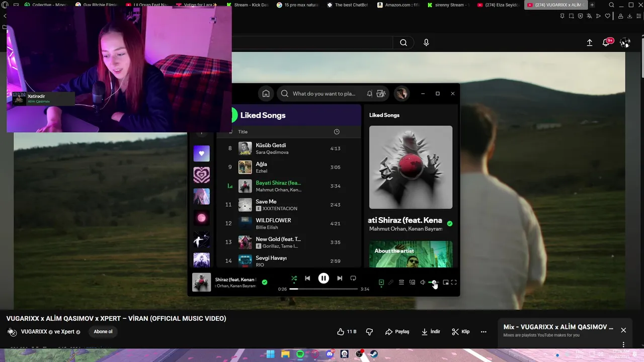Like the YouTube video 11 B
The width and height of the screenshot is (644, 362).
(347, 332)
